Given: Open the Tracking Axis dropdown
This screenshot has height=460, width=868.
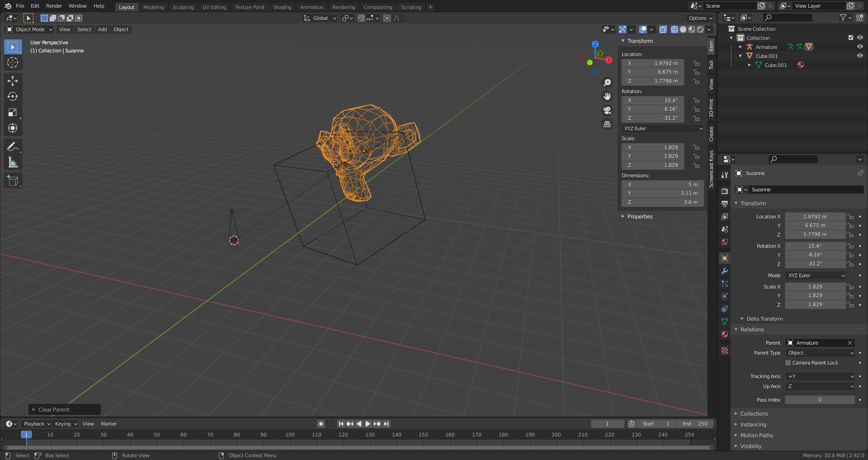Looking at the screenshot, I should (x=820, y=376).
